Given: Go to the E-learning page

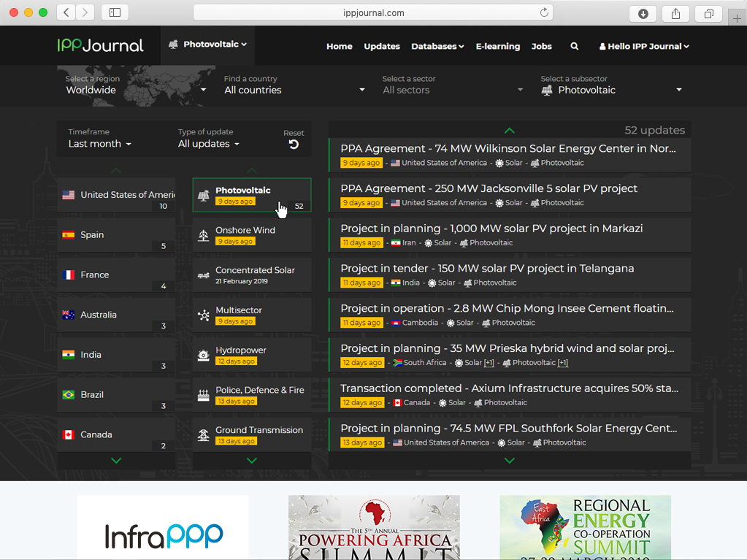Looking at the screenshot, I should tap(498, 46).
